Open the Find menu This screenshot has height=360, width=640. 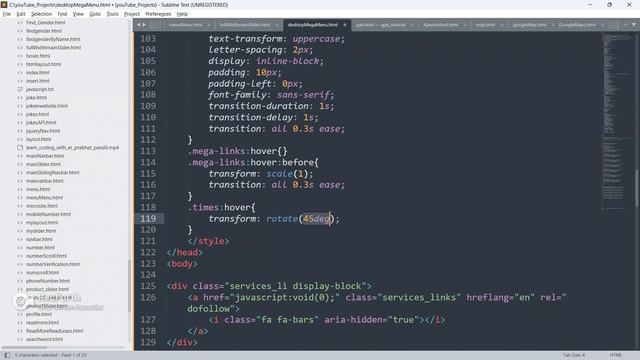coord(62,14)
